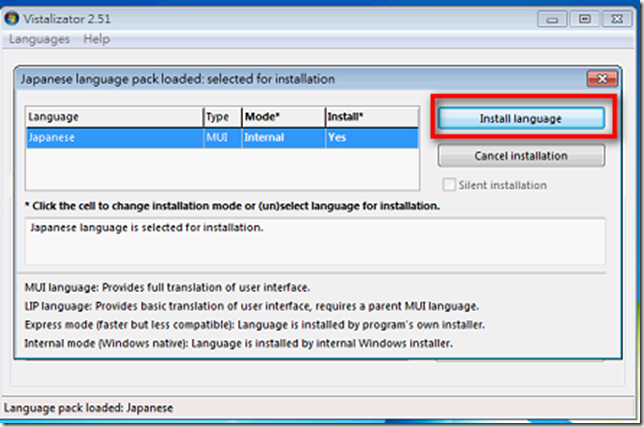Toggle the Yes cell under Install
The width and height of the screenshot is (644, 427).
pos(372,138)
